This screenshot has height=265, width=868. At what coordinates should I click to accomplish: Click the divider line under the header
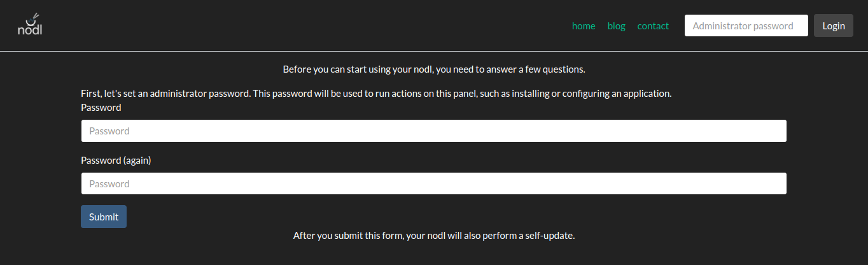[x=433, y=51]
